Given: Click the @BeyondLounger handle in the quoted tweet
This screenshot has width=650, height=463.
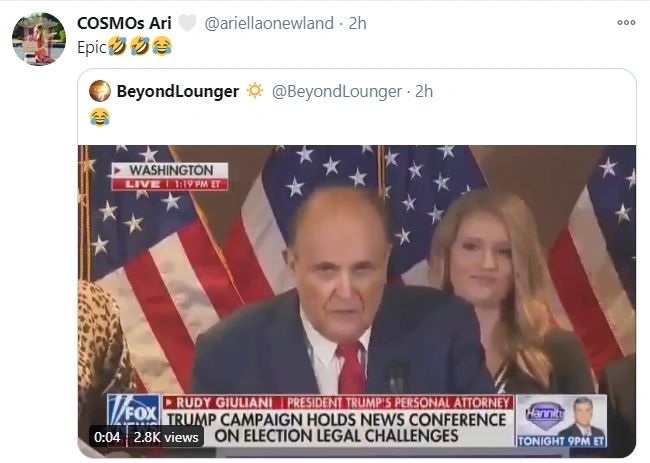Looking at the screenshot, I should tap(337, 91).
